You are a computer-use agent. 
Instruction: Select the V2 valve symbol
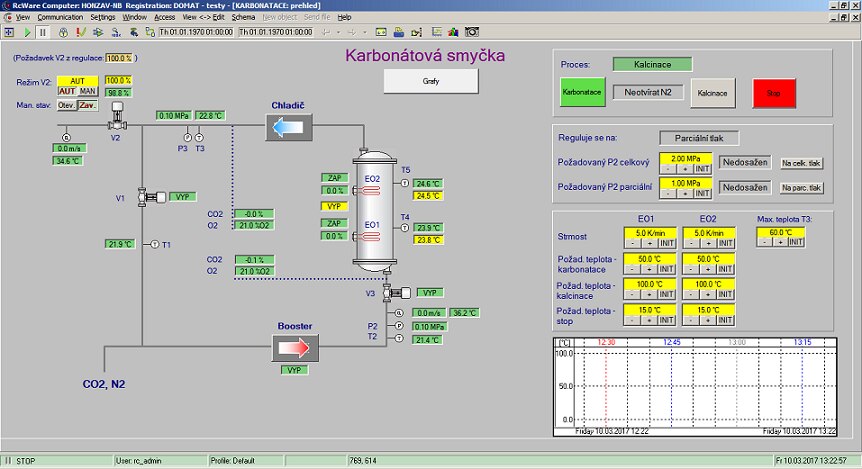(x=116, y=120)
